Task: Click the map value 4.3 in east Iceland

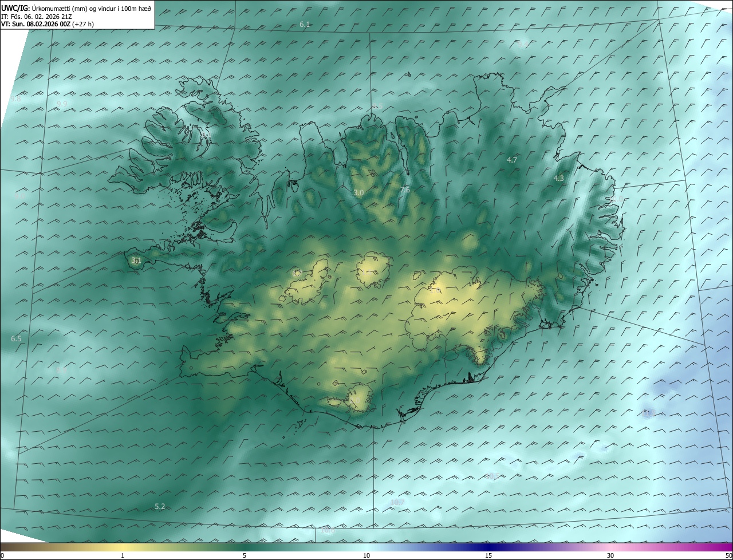Action: coord(558,179)
